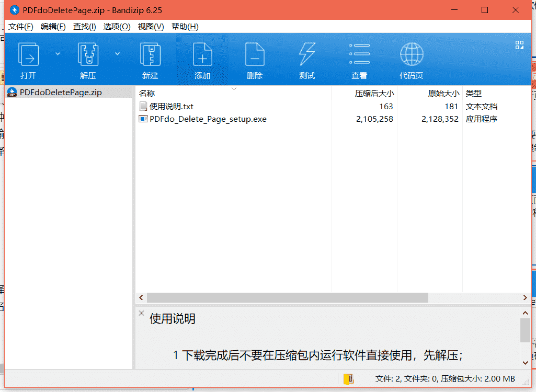Click the 使用说明.txt document icon
The height and width of the screenshot is (392, 536).
(x=143, y=106)
